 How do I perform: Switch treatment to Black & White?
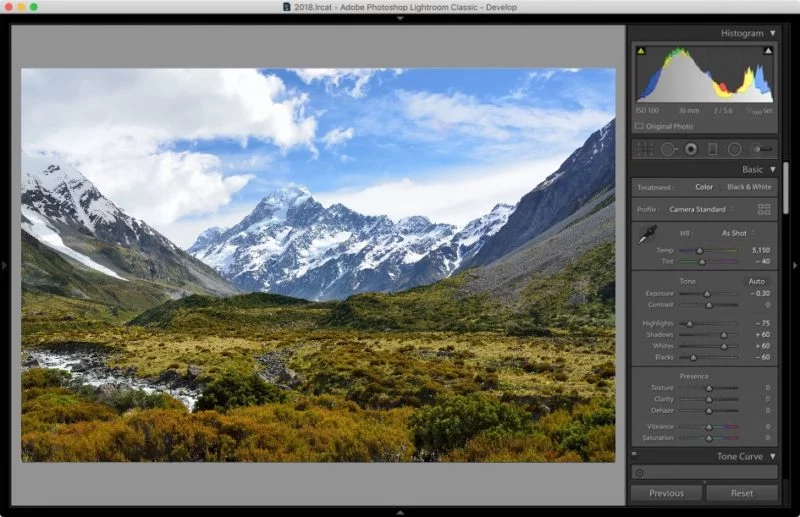pos(748,187)
